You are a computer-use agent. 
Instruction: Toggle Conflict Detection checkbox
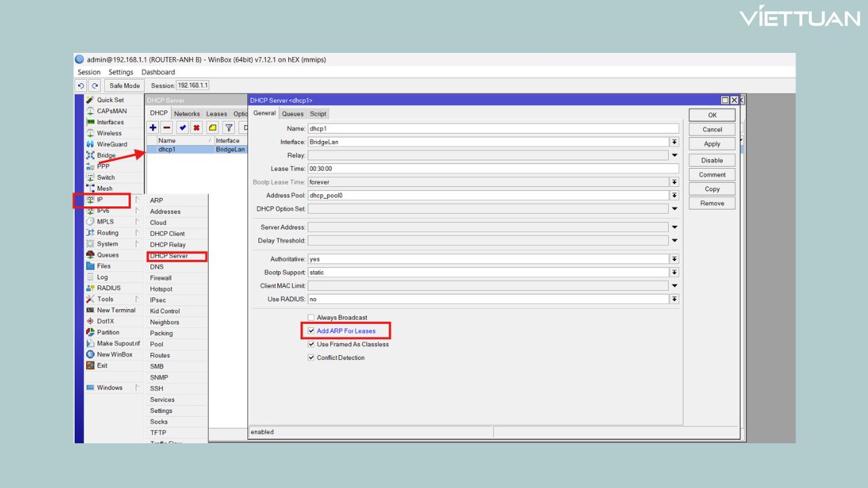(x=311, y=358)
